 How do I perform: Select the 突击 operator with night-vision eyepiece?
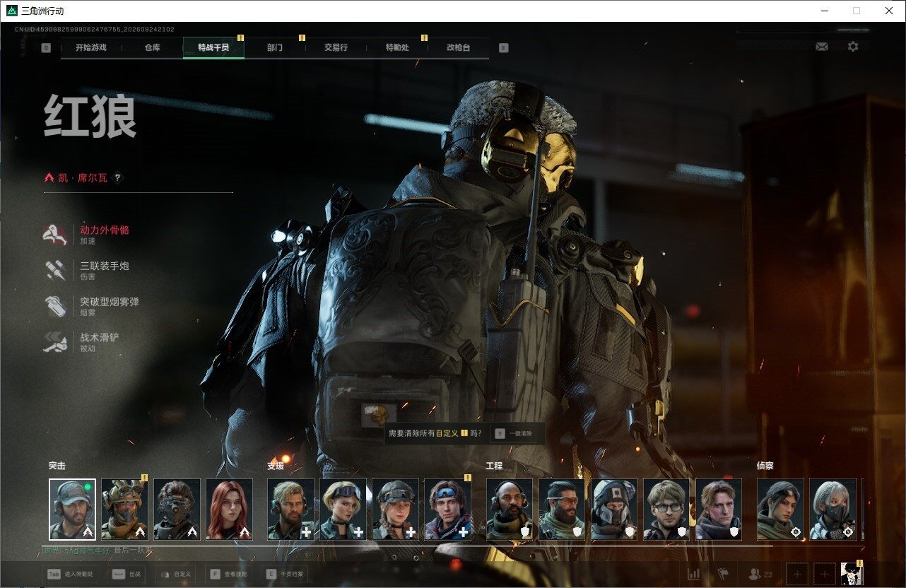tap(177, 510)
